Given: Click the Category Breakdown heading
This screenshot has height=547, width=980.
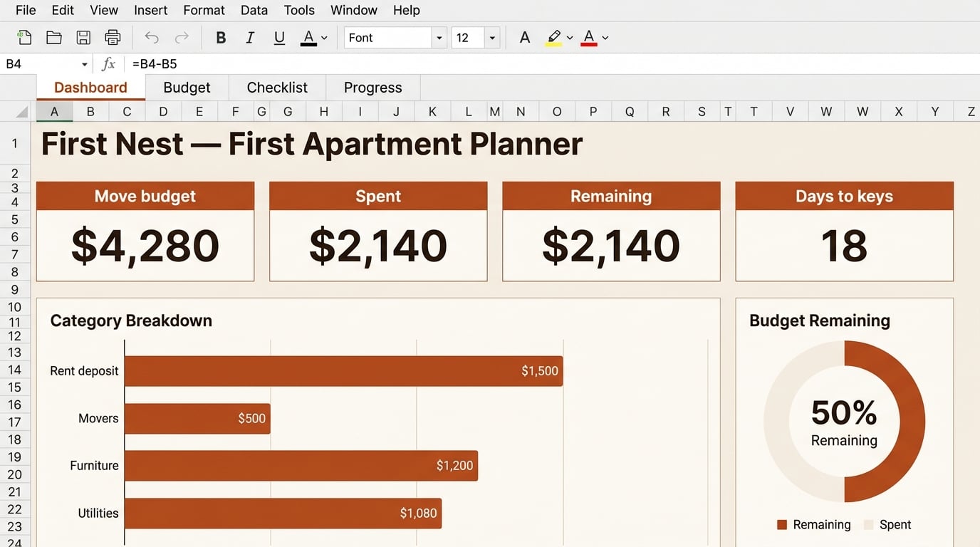Looking at the screenshot, I should pyautogui.click(x=131, y=321).
